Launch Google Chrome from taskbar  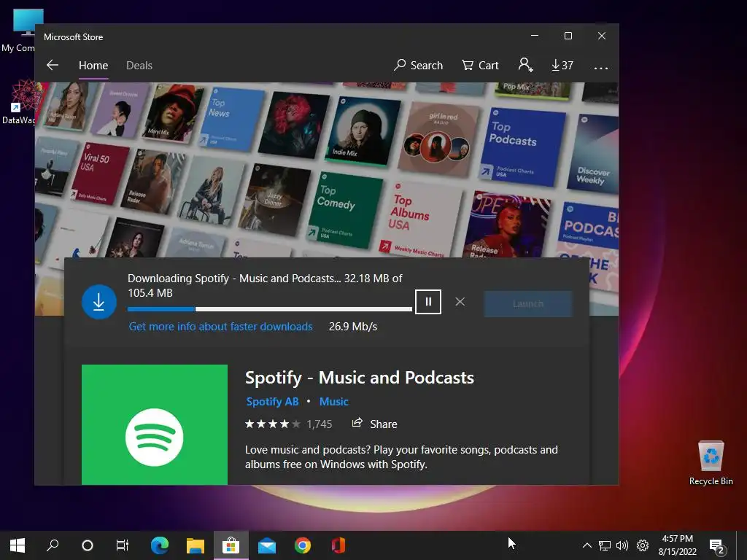click(x=303, y=545)
